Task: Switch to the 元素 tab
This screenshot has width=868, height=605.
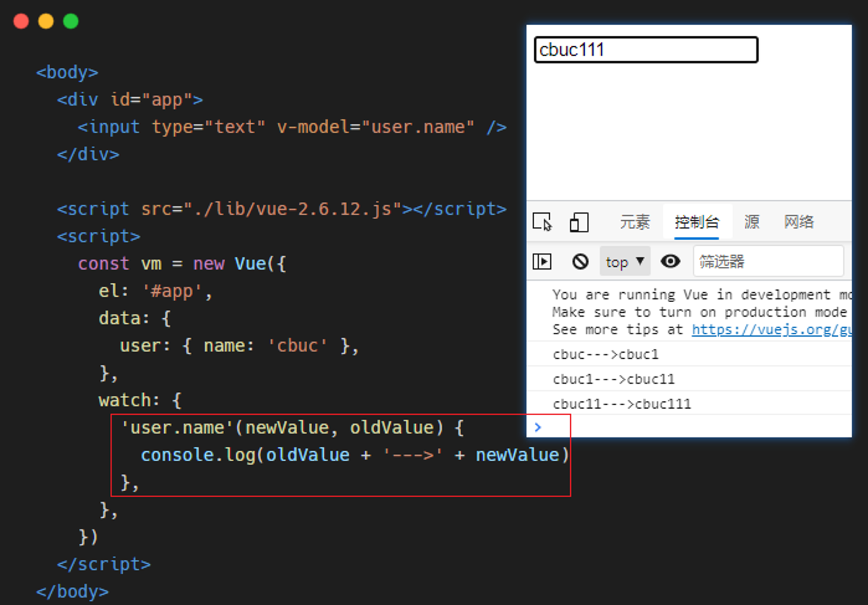Action: coord(635,222)
